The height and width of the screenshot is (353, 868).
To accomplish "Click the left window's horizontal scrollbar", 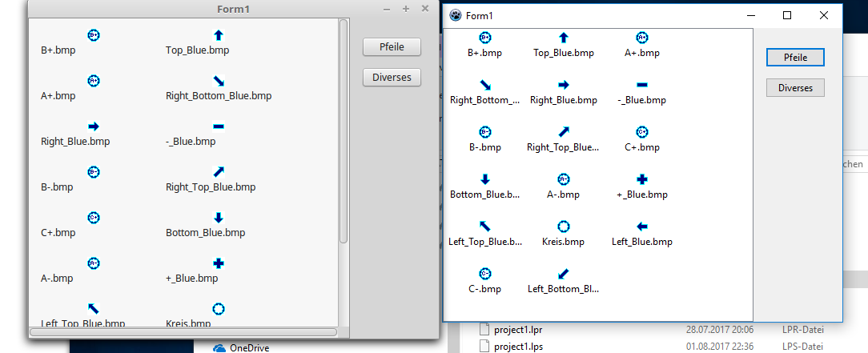I will 183,331.
